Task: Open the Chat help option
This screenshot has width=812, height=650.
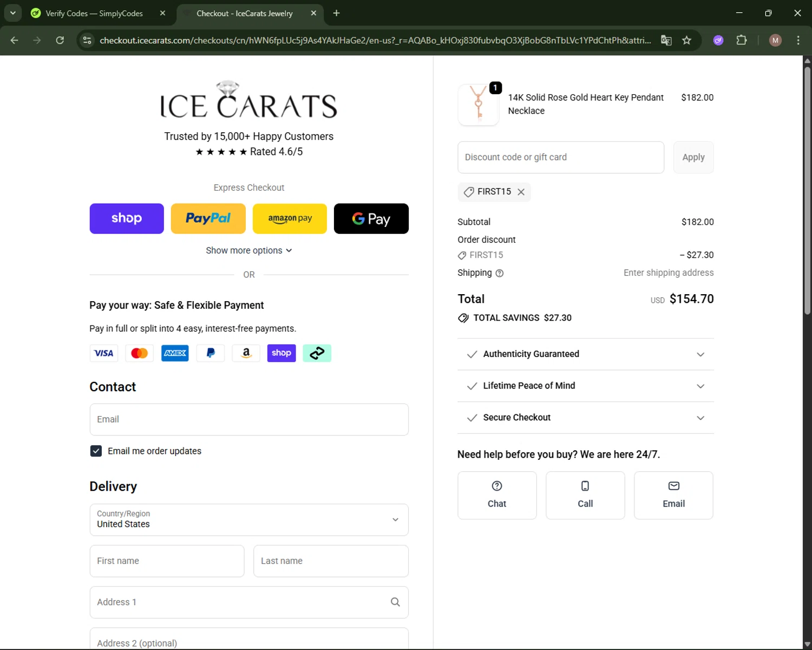Action: 497,496
